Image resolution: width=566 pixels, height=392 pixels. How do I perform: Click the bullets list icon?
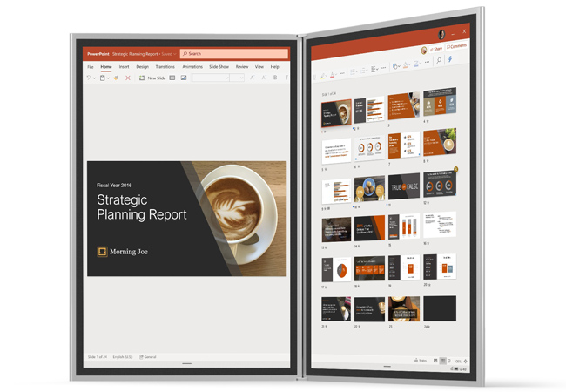click(x=353, y=71)
